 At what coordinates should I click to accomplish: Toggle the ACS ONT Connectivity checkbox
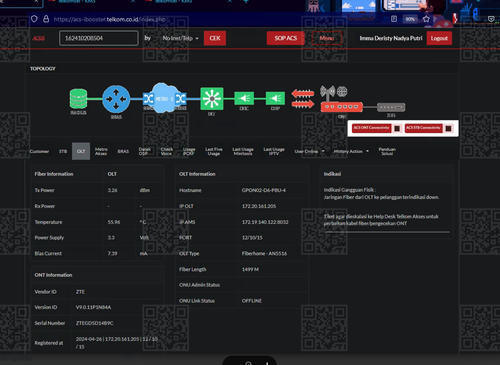(397, 128)
